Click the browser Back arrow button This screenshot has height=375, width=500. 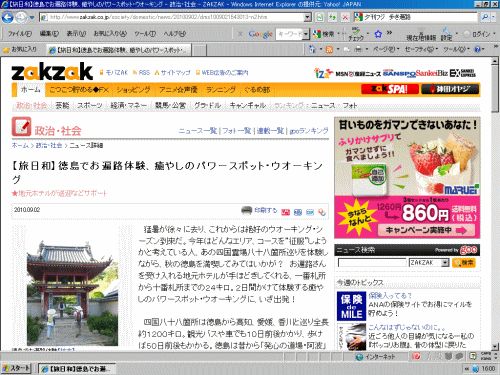tap(7, 17)
